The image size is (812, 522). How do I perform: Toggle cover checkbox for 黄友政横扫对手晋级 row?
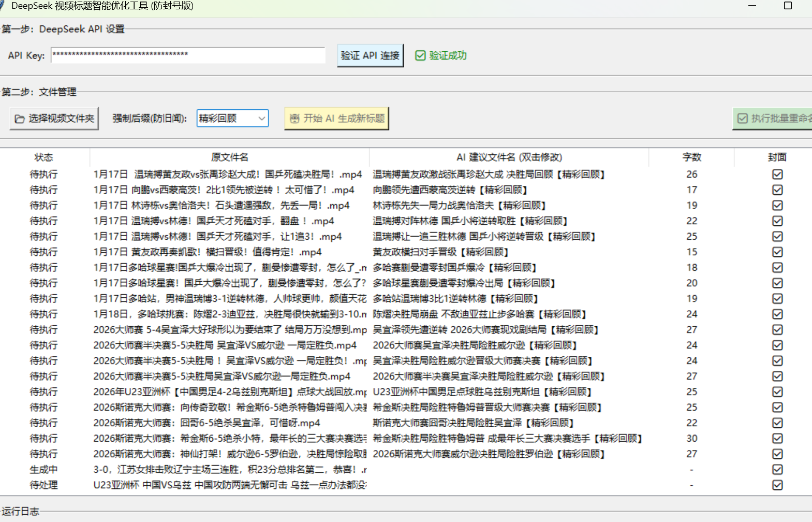[777, 252]
